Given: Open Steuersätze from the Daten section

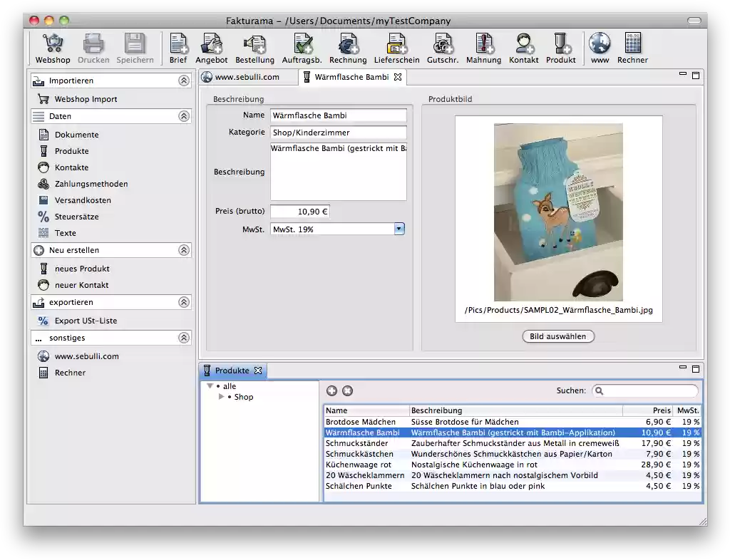Looking at the screenshot, I should click(76, 217).
